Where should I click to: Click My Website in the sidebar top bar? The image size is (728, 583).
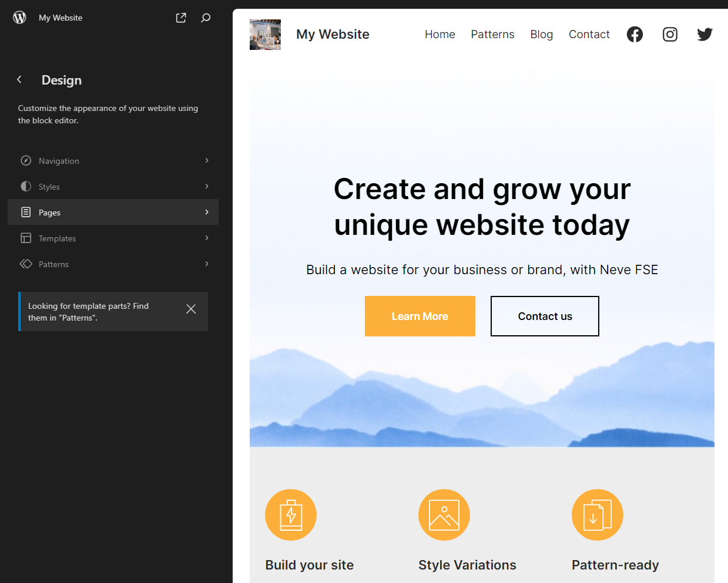[61, 18]
